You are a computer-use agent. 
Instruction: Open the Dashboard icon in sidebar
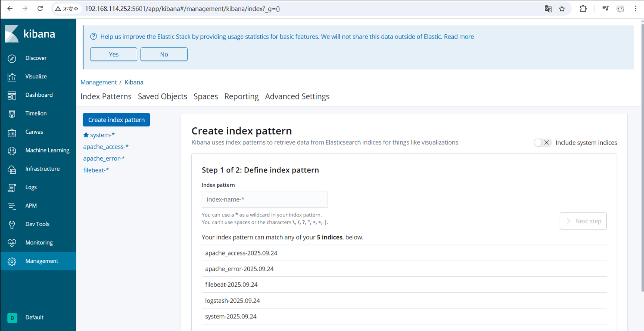tap(12, 95)
